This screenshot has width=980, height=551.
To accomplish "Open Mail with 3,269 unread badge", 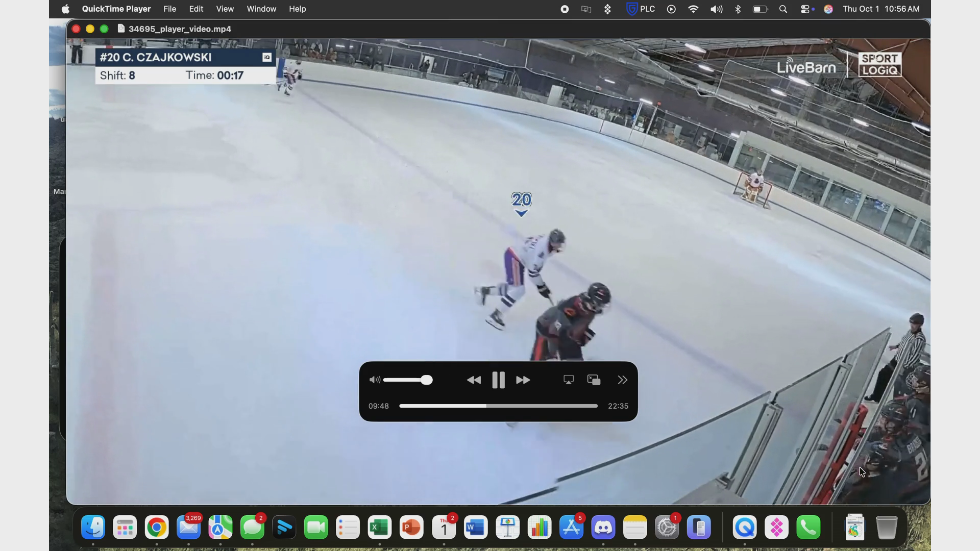I will pos(188,528).
